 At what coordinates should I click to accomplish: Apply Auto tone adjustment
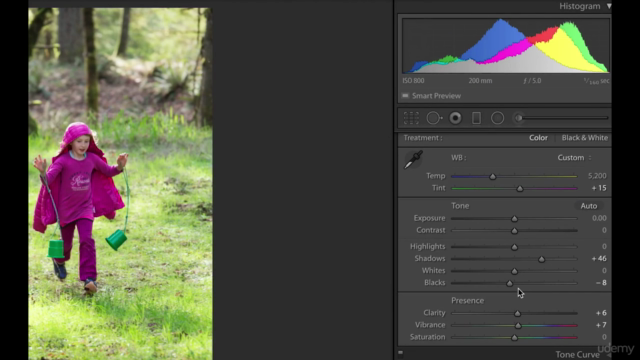(589, 206)
